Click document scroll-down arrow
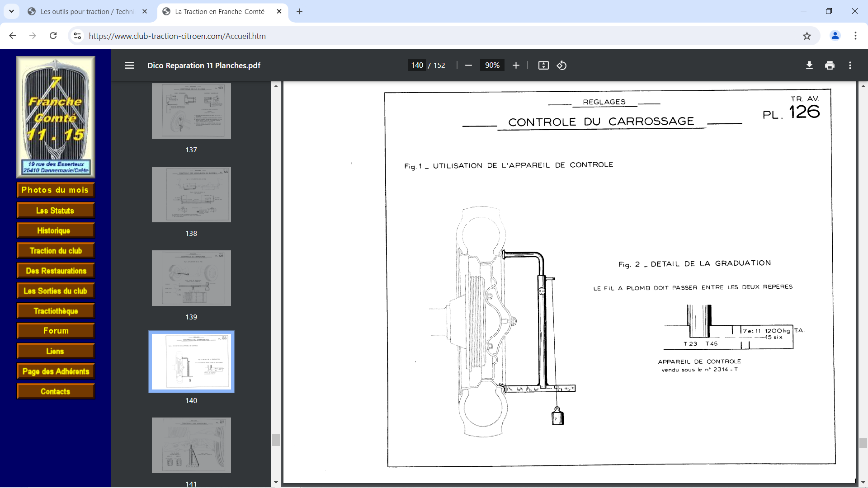The height and width of the screenshot is (488, 868). click(863, 482)
